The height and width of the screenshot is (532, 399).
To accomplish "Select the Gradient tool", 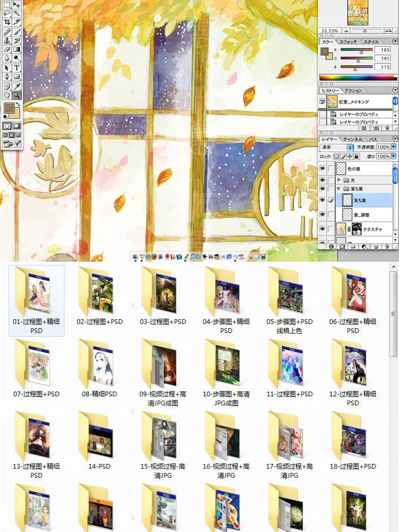I will point(16,49).
